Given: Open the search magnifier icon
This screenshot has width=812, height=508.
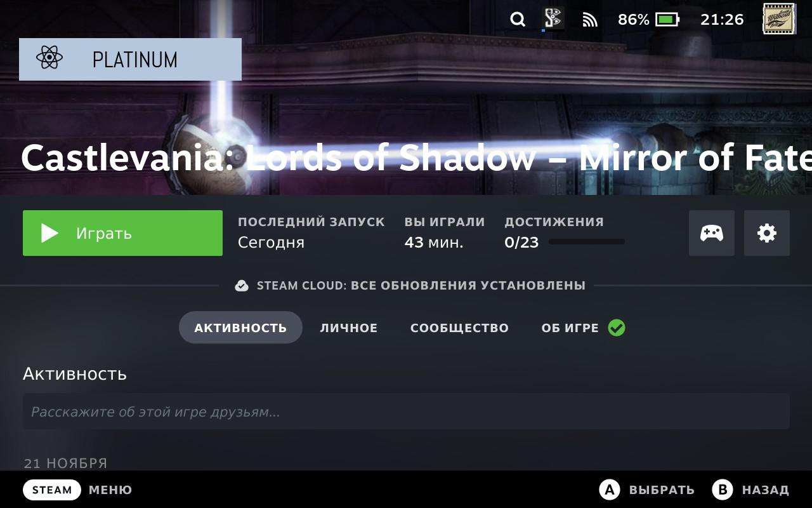Looking at the screenshot, I should pos(518,20).
